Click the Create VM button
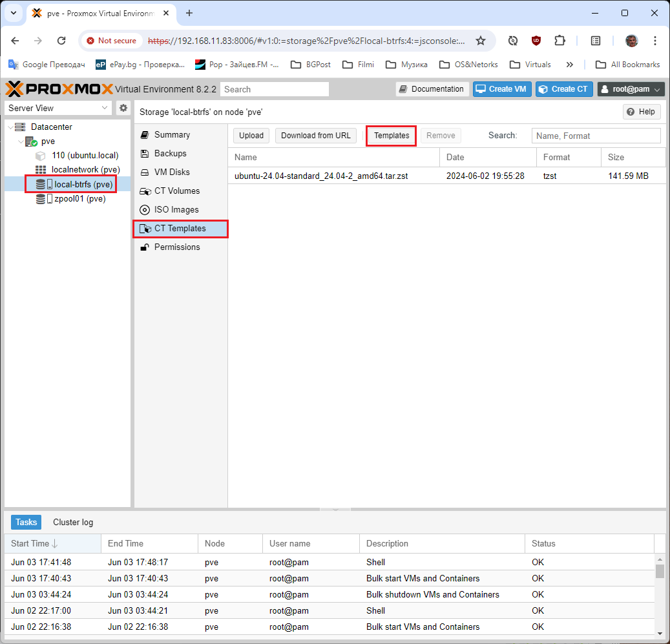This screenshot has height=644, width=670. [502, 89]
